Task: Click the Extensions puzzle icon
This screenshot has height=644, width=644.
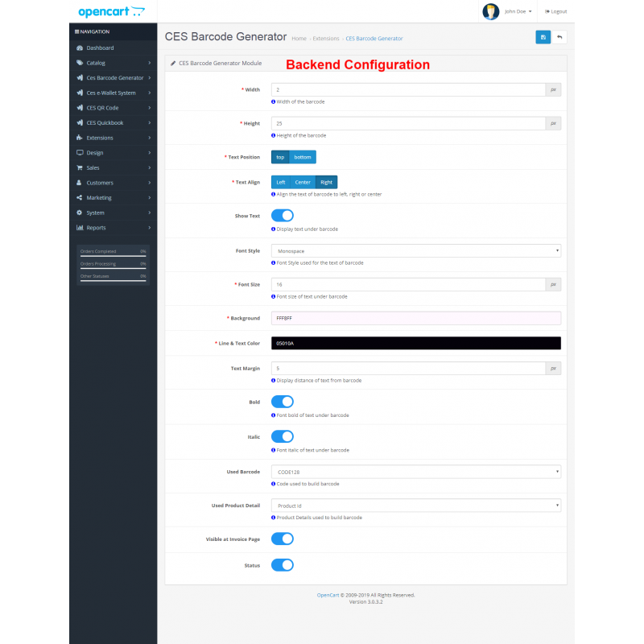Action: tap(80, 138)
